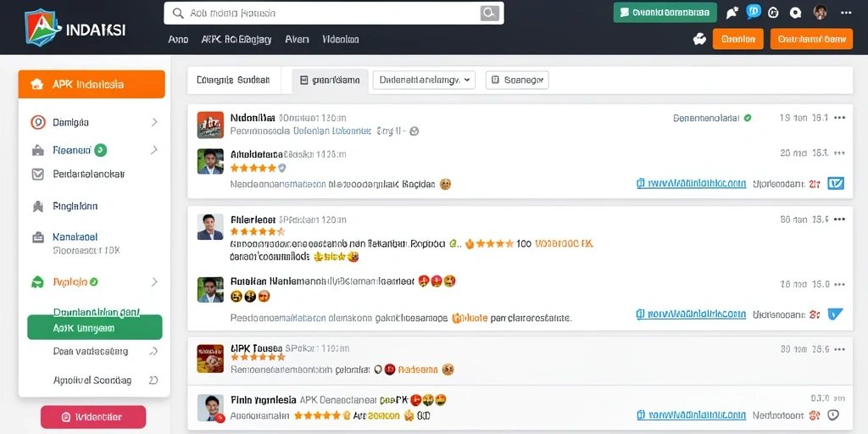
Task: Toggle the blue checkmark box on second row
Action: (x=835, y=183)
